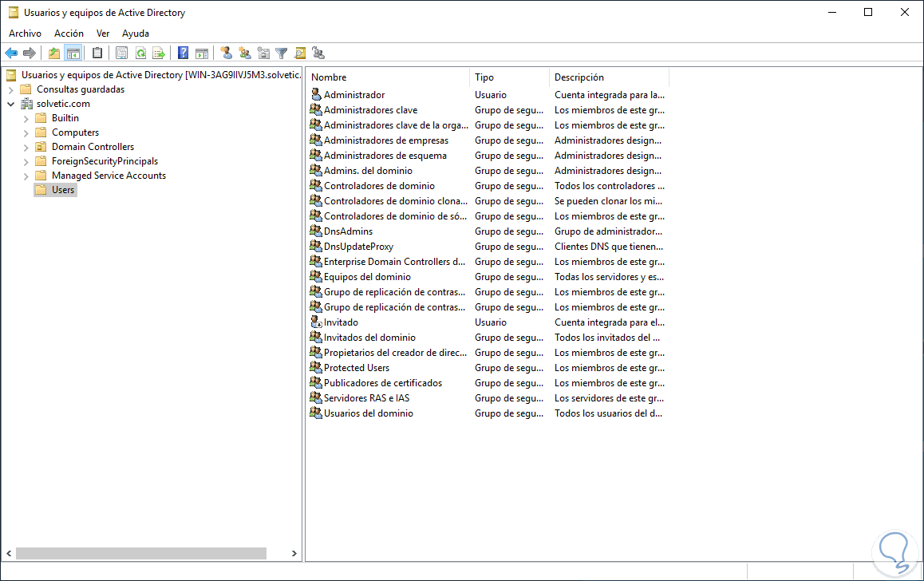This screenshot has width=924, height=581.
Task: Expand Domain Controllers node
Action: coord(26,148)
